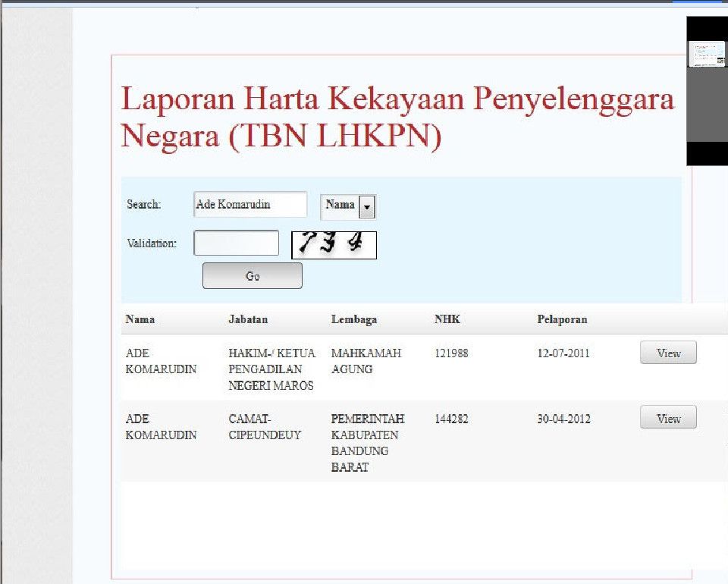The height and width of the screenshot is (584, 728).
Task: Select the Lembaga column header
Action: 354,319
